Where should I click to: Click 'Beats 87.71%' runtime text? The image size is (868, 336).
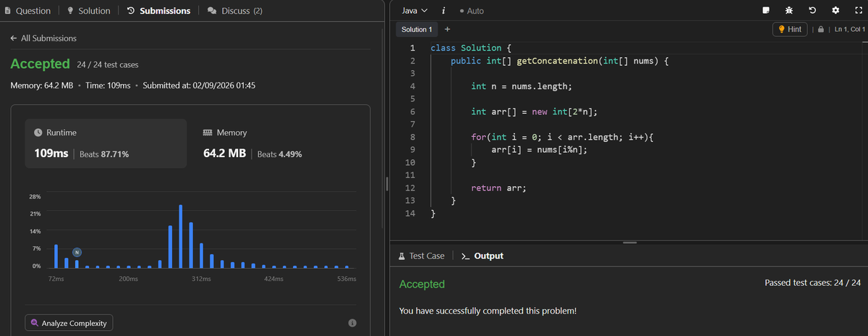[x=104, y=154]
